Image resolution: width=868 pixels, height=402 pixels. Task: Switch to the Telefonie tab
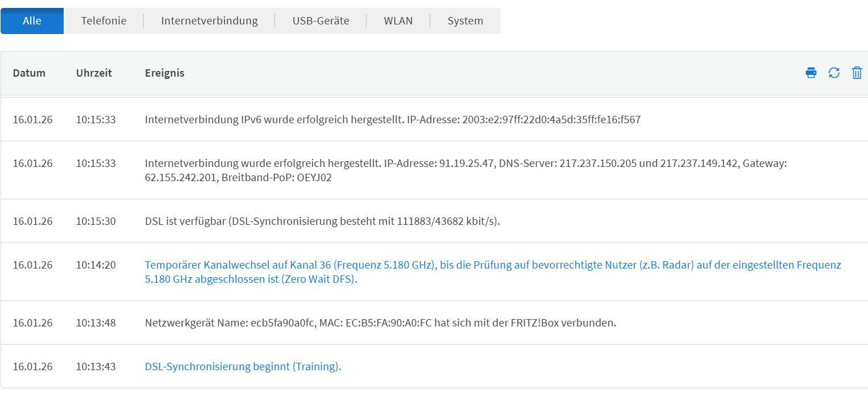[x=103, y=21]
